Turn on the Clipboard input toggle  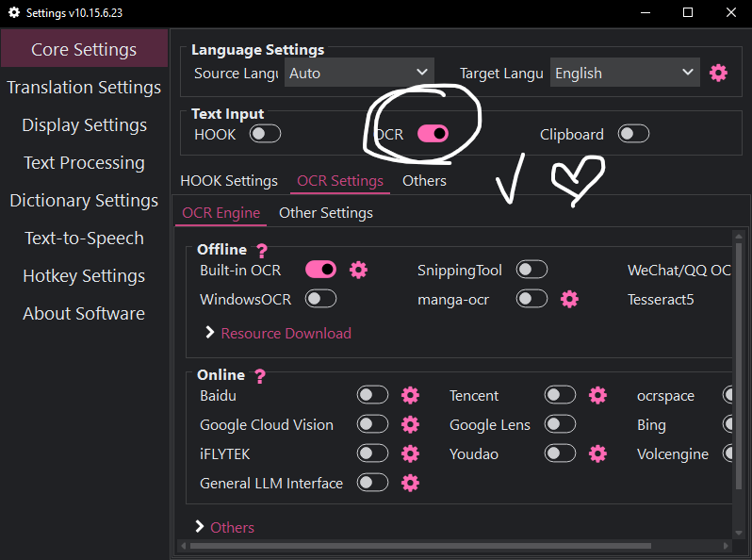point(633,134)
